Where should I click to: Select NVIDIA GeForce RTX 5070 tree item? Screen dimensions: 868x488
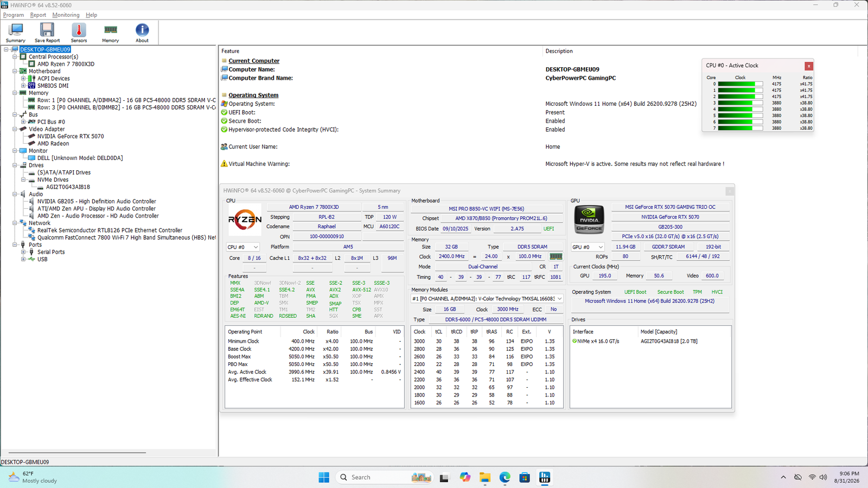pyautogui.click(x=71, y=137)
